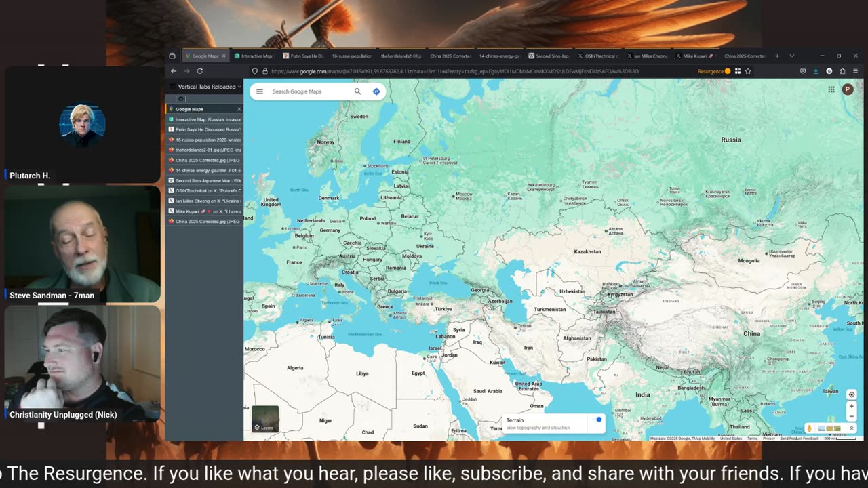
Task: Close the Google Maps vertical tab
Action: tap(239, 109)
